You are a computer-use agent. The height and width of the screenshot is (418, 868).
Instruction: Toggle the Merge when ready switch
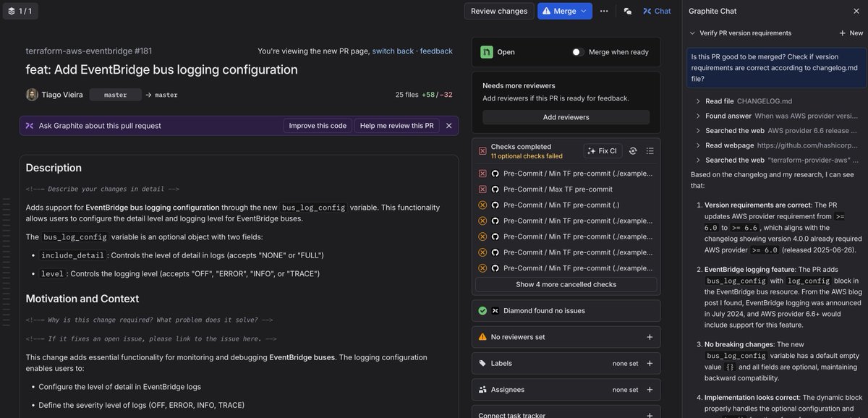[577, 52]
